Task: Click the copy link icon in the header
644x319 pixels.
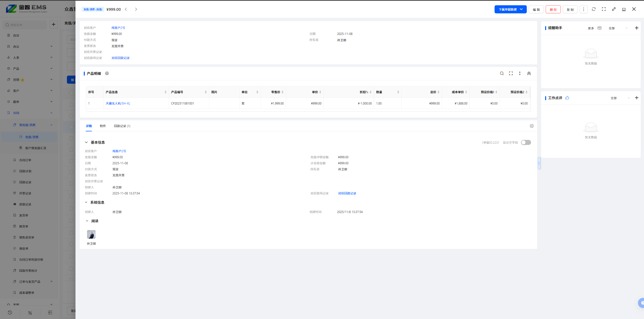Action: [614, 9]
